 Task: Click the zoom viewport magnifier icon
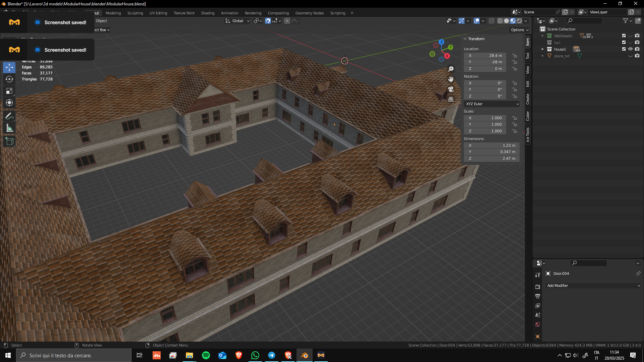(x=451, y=69)
